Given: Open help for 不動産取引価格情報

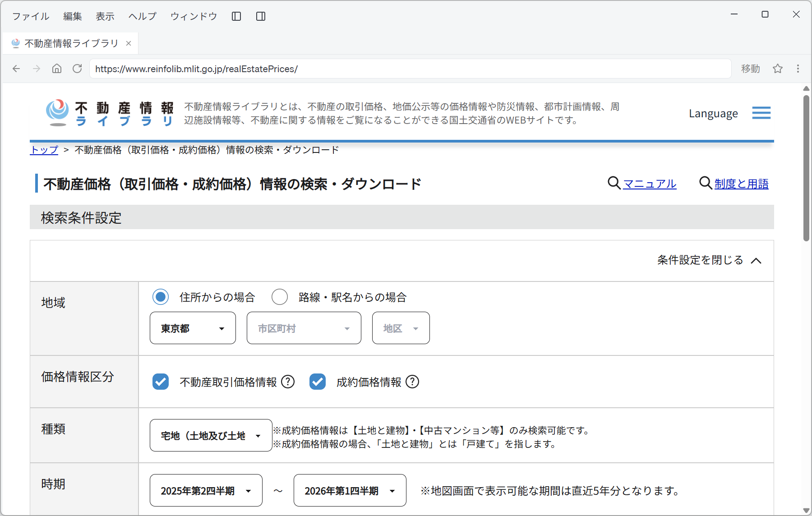Looking at the screenshot, I should coord(288,382).
